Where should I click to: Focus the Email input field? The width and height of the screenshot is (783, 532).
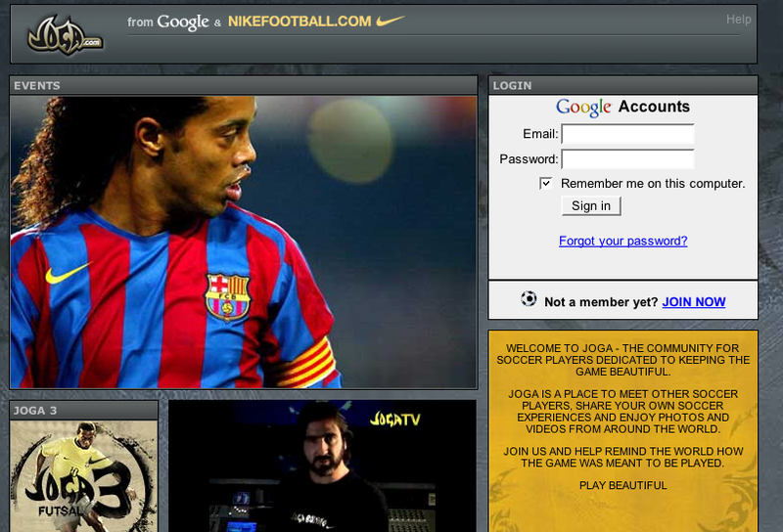[627, 134]
